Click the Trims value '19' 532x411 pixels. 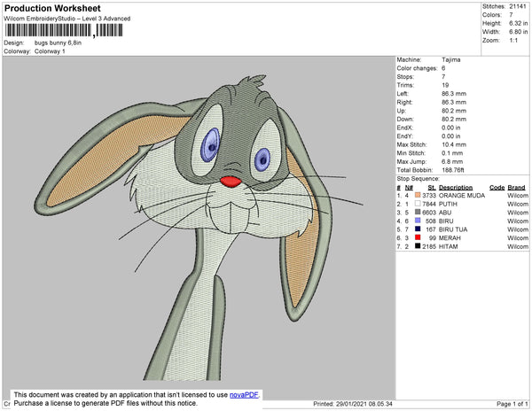[x=445, y=85]
